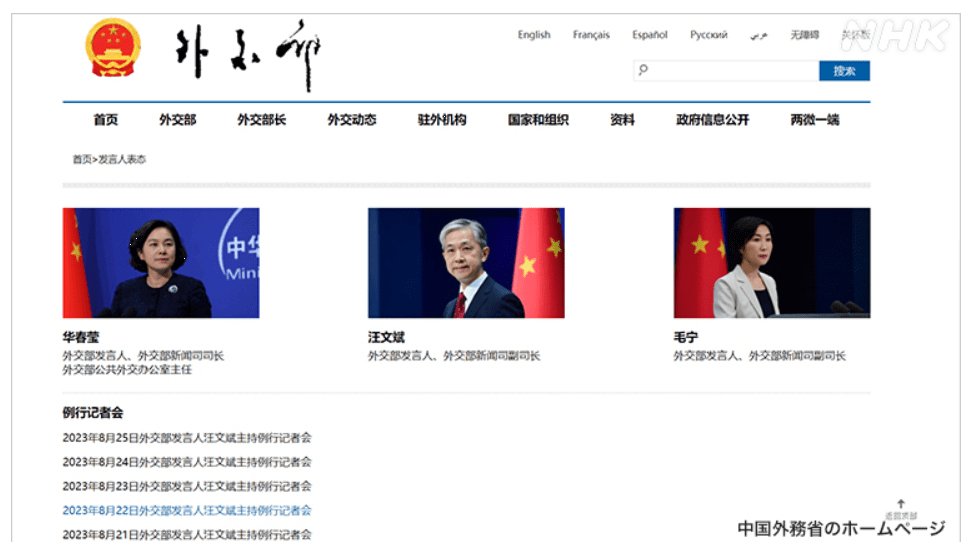
Task: Click the magnifier icon in search box
Action: [643, 70]
